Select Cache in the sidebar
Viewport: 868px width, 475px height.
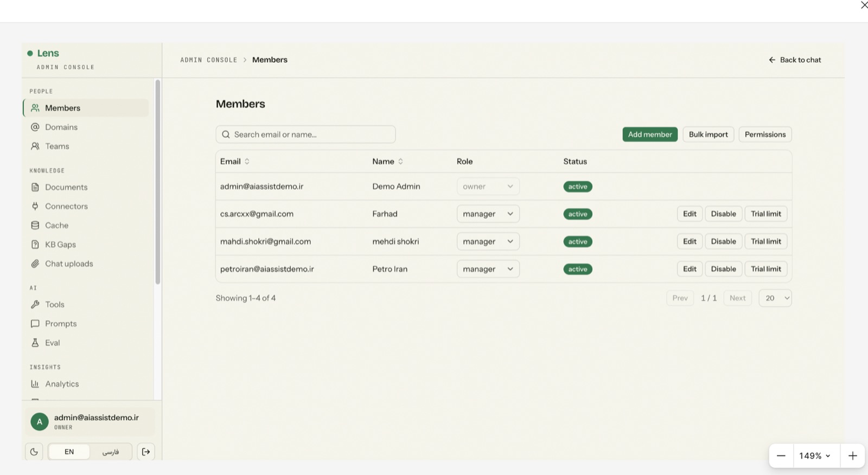coord(86,226)
